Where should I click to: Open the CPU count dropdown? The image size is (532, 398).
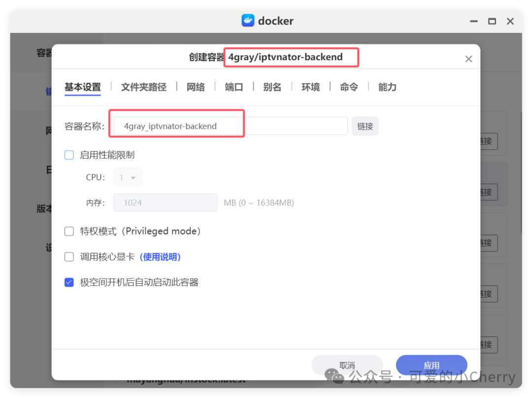click(128, 177)
